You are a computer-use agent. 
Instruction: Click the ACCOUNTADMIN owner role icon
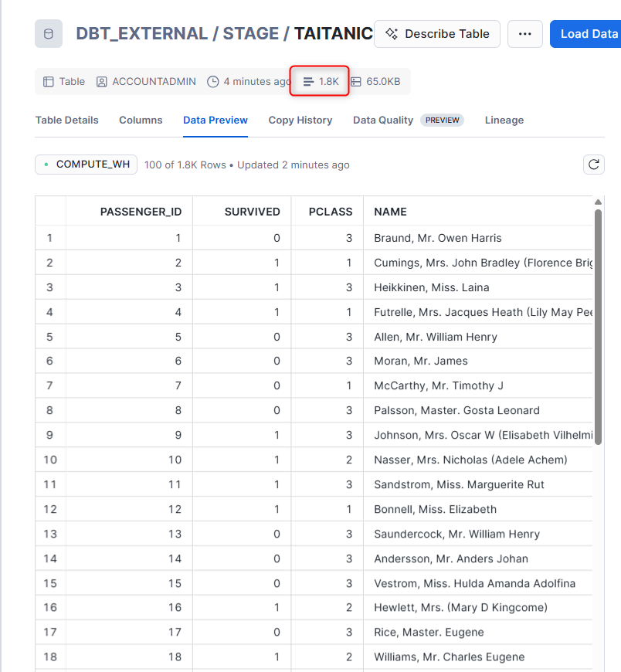coord(102,81)
